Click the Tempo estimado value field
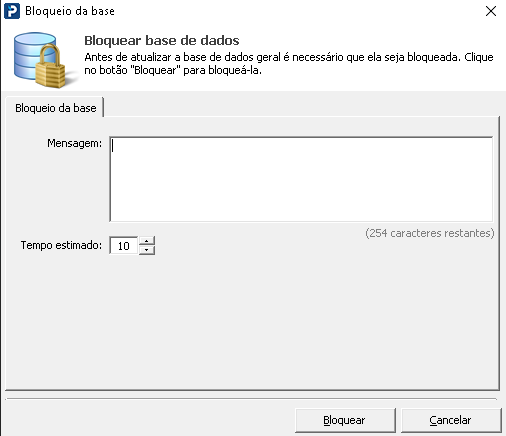 tap(123, 246)
